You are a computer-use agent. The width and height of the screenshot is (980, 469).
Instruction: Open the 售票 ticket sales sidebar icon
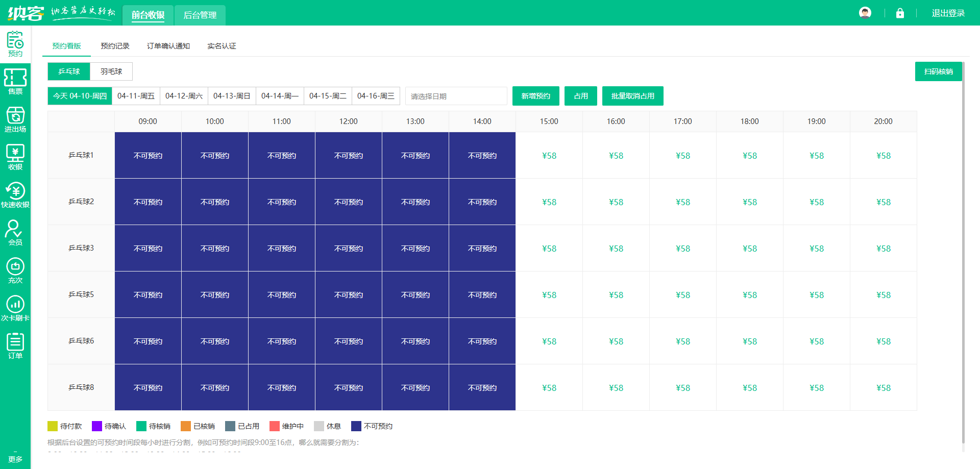(15, 82)
